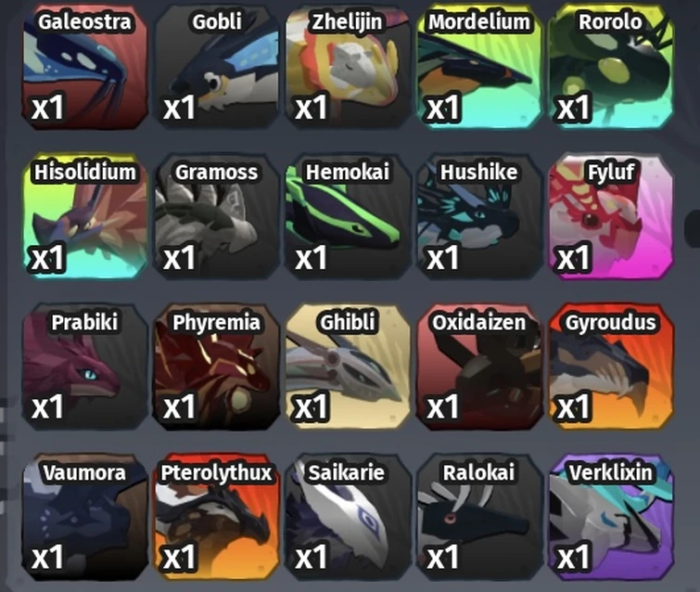Select the Mordelium creature card

coord(479,67)
